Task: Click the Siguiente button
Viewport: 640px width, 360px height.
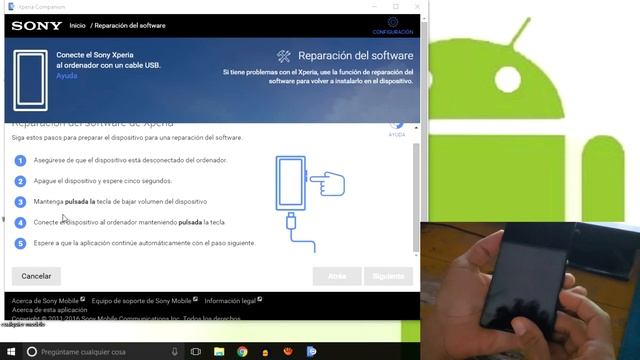Action: pos(388,276)
